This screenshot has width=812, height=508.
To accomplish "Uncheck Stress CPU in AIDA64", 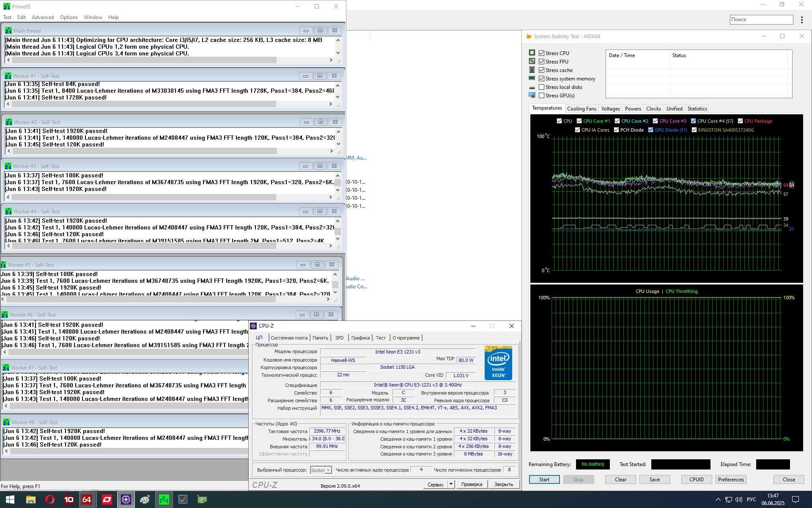I will point(541,53).
